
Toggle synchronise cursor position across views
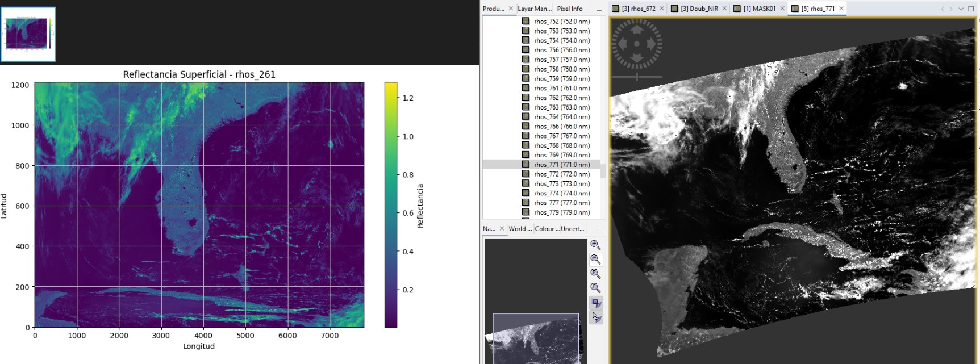click(x=596, y=317)
